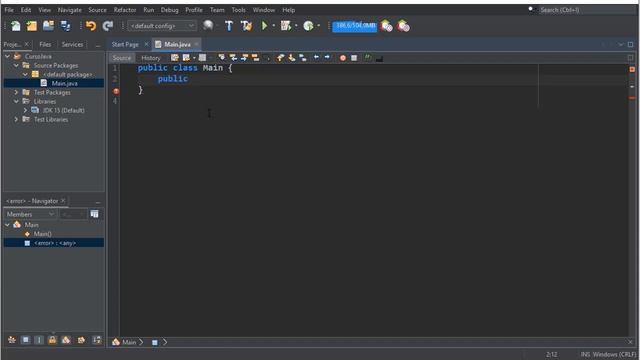Click the red error glyph in the gutter
The width and height of the screenshot is (640, 360).
pyautogui.click(x=116, y=91)
